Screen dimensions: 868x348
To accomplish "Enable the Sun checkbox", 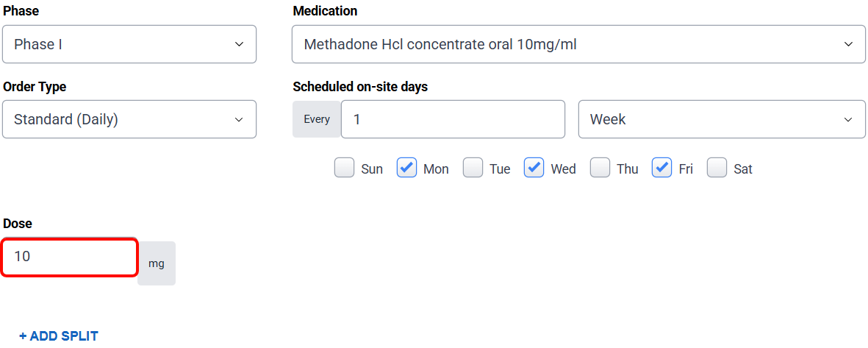I will (x=344, y=168).
